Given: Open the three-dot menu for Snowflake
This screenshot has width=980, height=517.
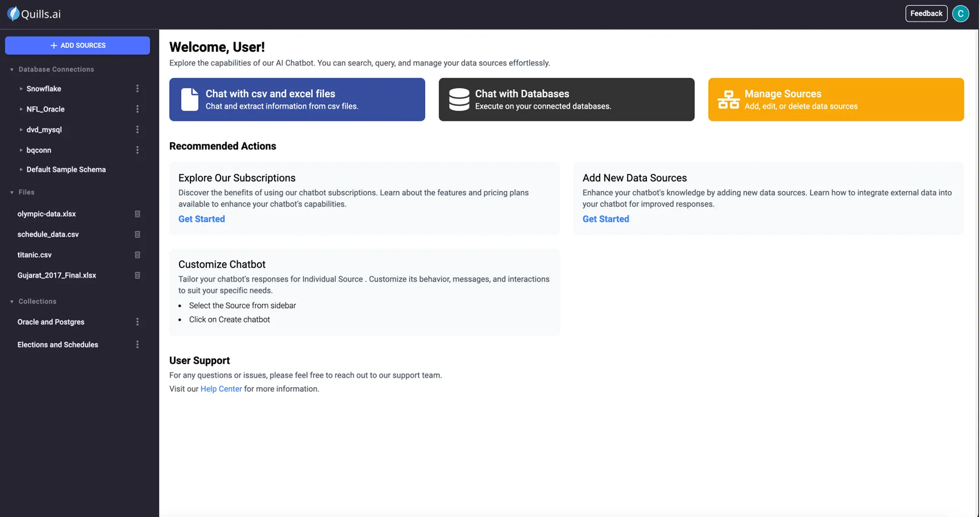Looking at the screenshot, I should pyautogui.click(x=137, y=89).
